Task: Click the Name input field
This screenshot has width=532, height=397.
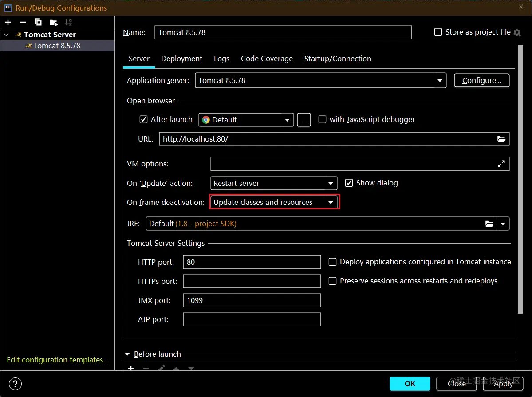Action: click(283, 32)
